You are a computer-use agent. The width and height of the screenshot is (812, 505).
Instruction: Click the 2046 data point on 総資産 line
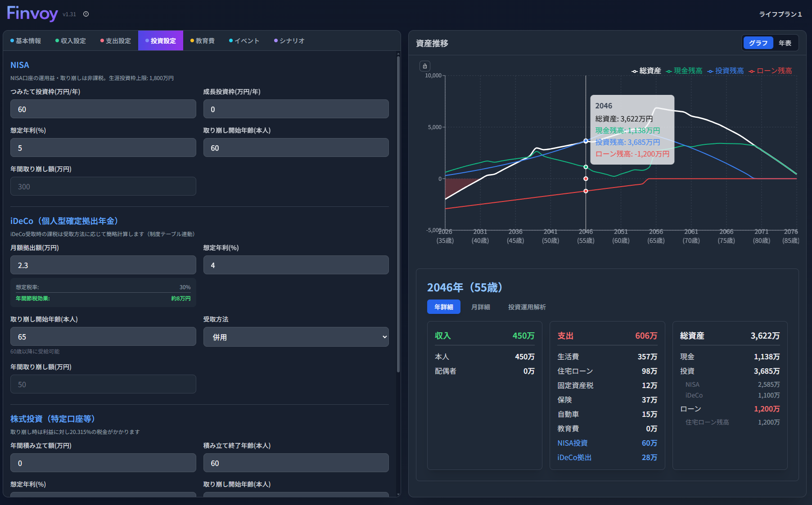tap(586, 141)
